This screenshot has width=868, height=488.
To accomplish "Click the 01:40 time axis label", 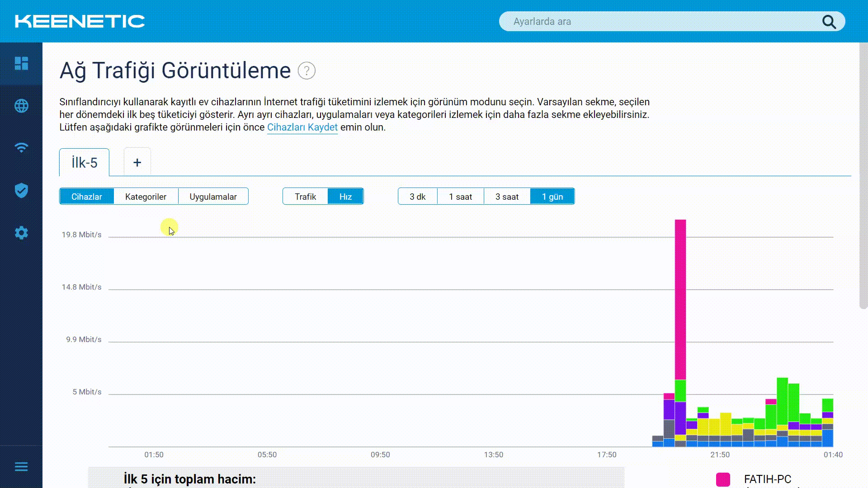I will pyautogui.click(x=833, y=455).
